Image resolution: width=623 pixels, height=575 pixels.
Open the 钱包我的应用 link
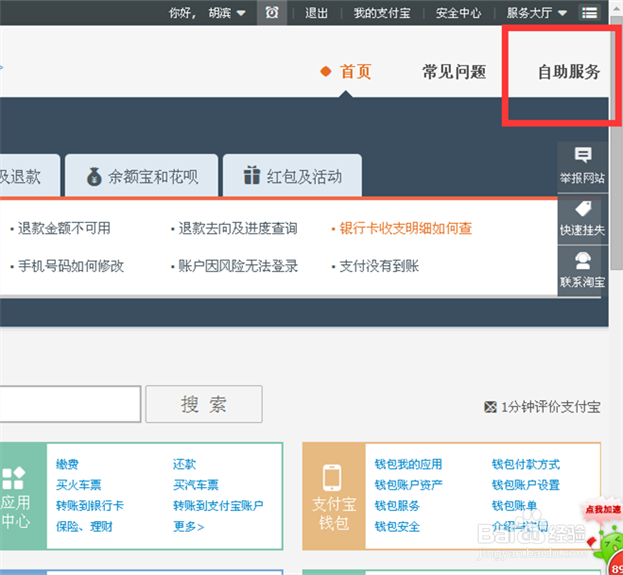point(408,464)
